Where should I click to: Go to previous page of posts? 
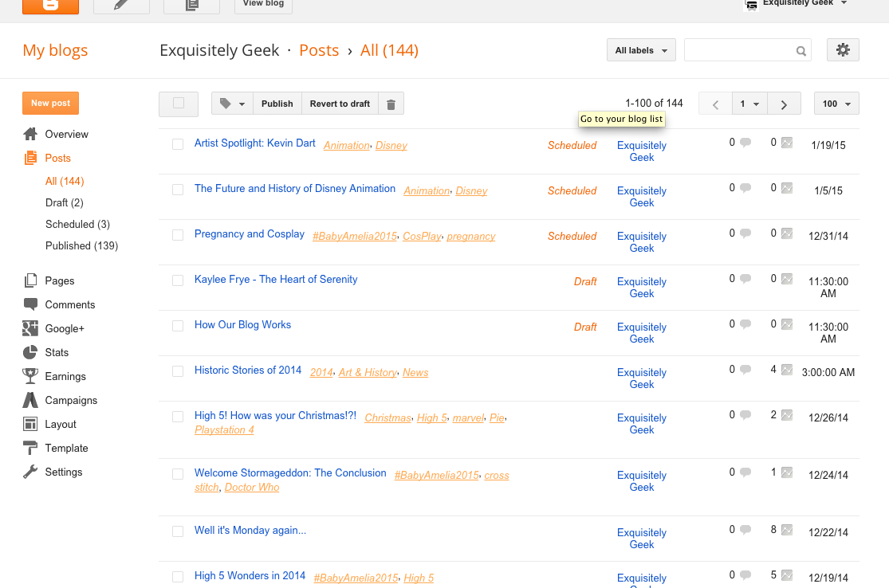point(715,104)
